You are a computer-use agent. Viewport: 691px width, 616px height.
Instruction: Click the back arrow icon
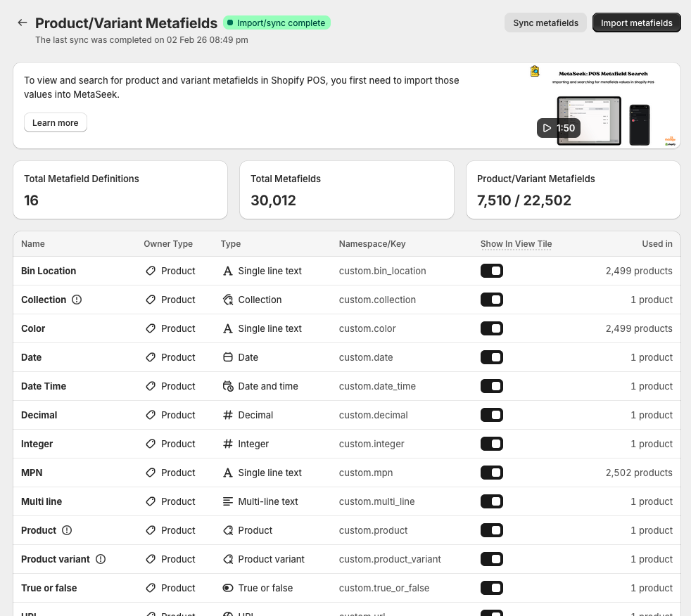[23, 23]
